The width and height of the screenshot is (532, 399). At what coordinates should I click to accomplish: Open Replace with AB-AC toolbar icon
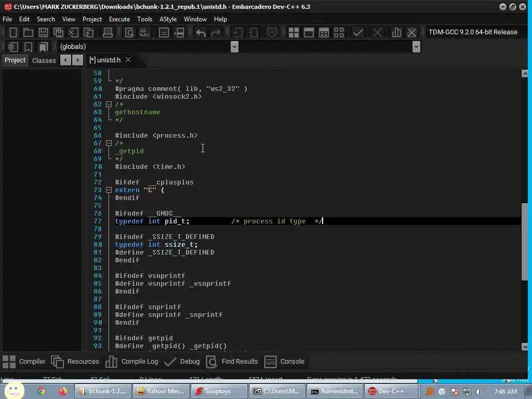point(144,33)
